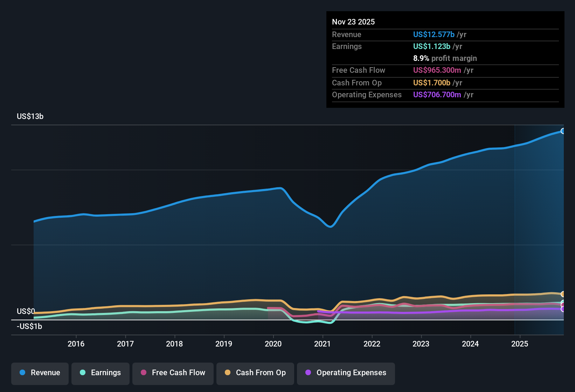Select the 2020 year label on axis
The height and width of the screenshot is (392, 575).
click(x=274, y=344)
